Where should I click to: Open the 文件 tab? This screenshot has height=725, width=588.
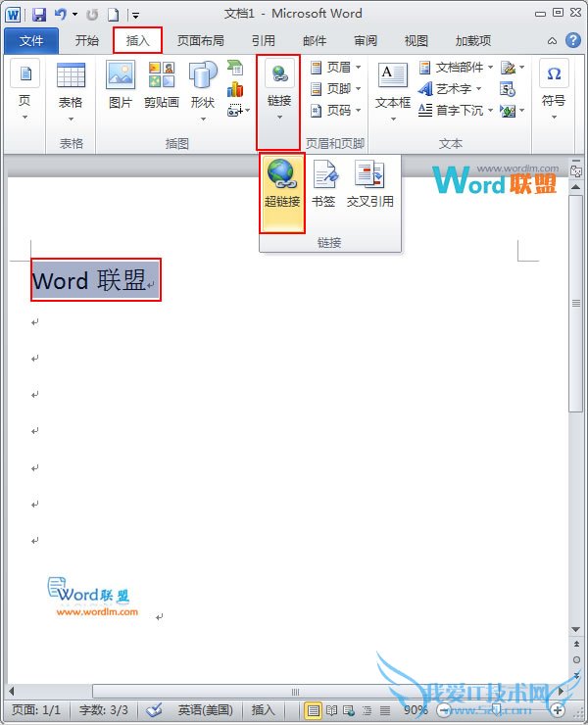pyautogui.click(x=31, y=41)
